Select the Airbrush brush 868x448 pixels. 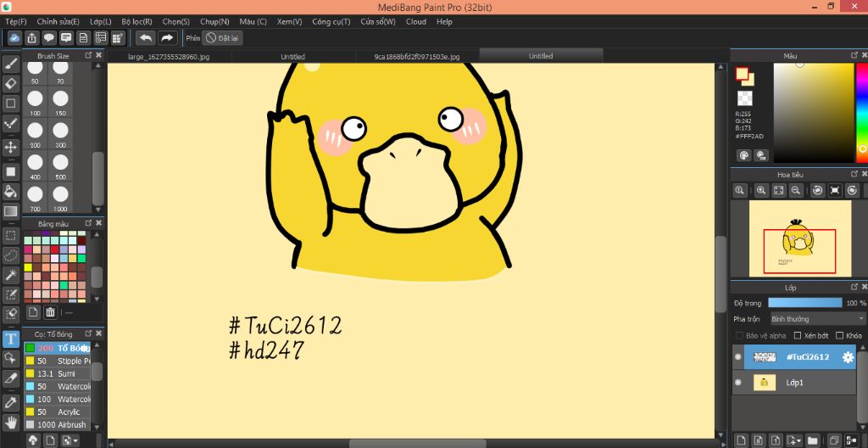57,425
